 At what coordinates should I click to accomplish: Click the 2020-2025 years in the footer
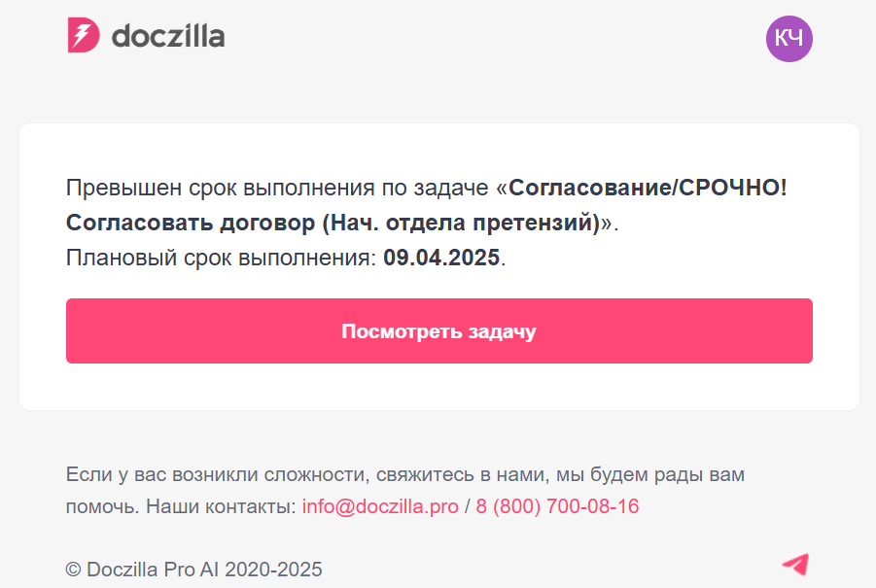pyautogui.click(x=273, y=570)
